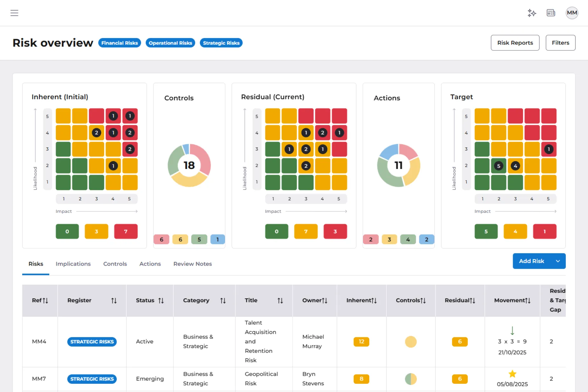Toggle the Operational Risks register tag

[x=170, y=43]
